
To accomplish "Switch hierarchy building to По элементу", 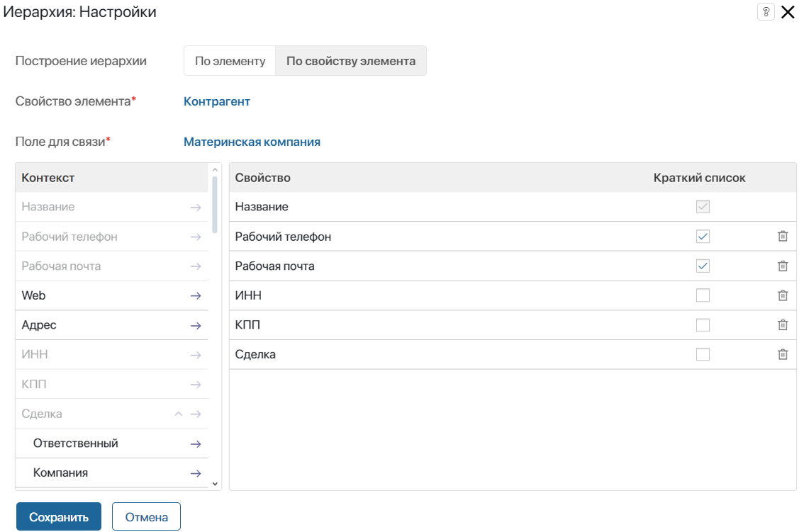I will tap(230, 61).
